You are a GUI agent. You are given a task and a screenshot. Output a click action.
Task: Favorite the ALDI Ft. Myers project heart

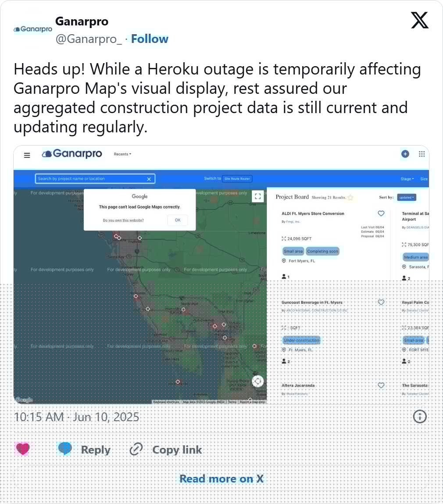pyautogui.click(x=381, y=213)
